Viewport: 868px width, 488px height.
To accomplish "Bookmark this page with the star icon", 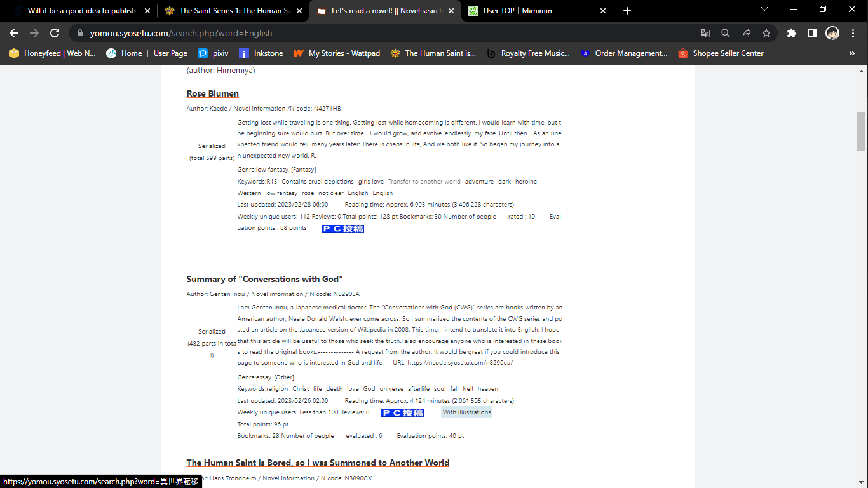I will pyautogui.click(x=766, y=33).
